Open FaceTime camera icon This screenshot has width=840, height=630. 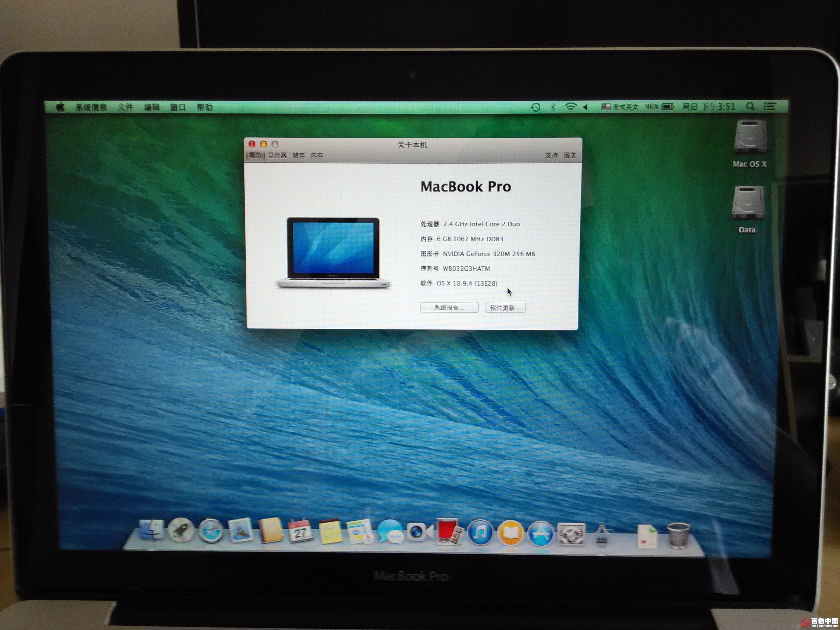(x=420, y=532)
